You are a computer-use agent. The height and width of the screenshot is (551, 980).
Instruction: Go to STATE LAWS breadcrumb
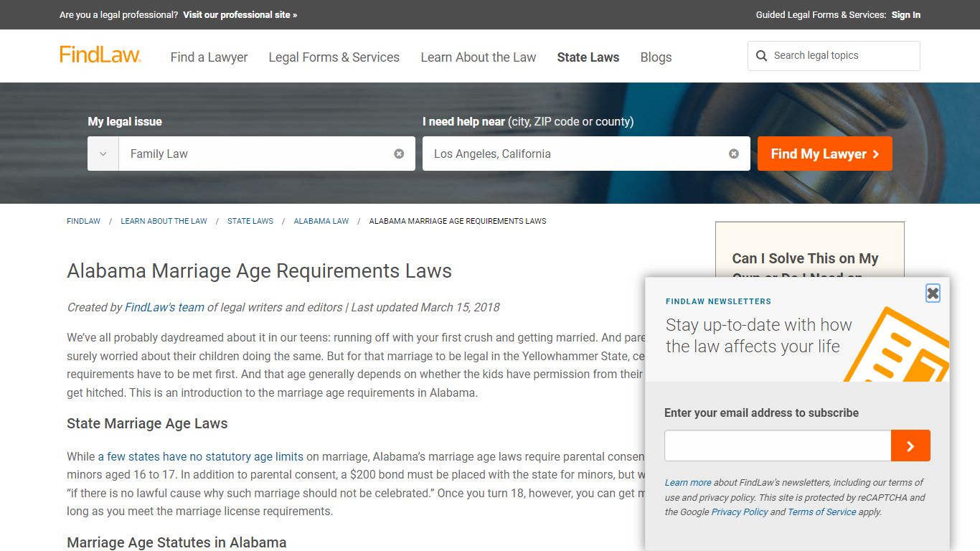(250, 221)
